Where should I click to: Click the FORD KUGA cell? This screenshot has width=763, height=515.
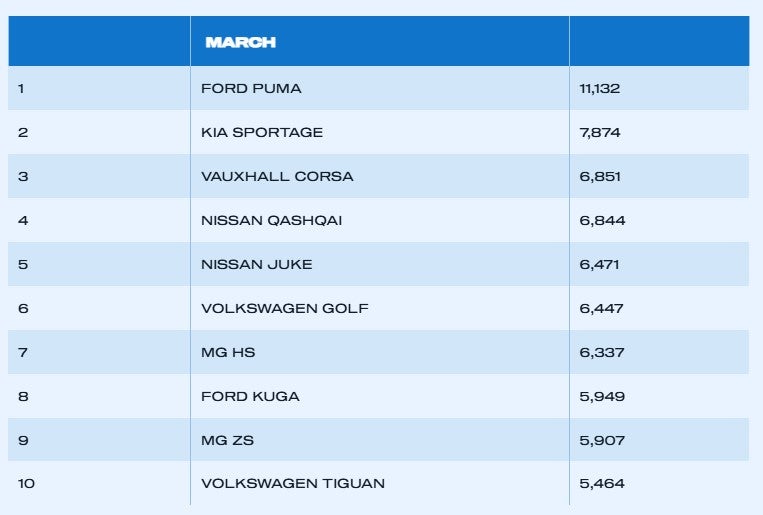point(250,396)
